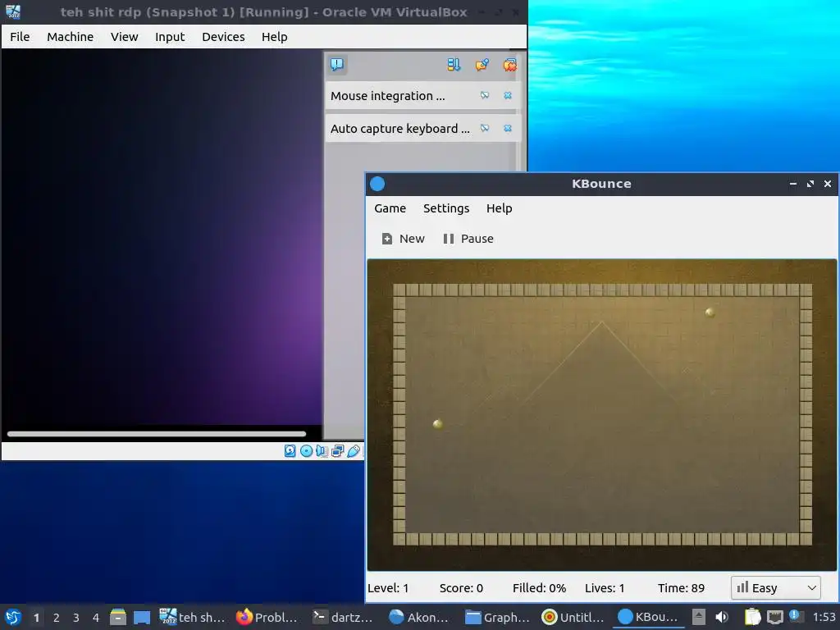This screenshot has height=630, width=840.
Task: Pause the KBounce game
Action: (x=468, y=239)
